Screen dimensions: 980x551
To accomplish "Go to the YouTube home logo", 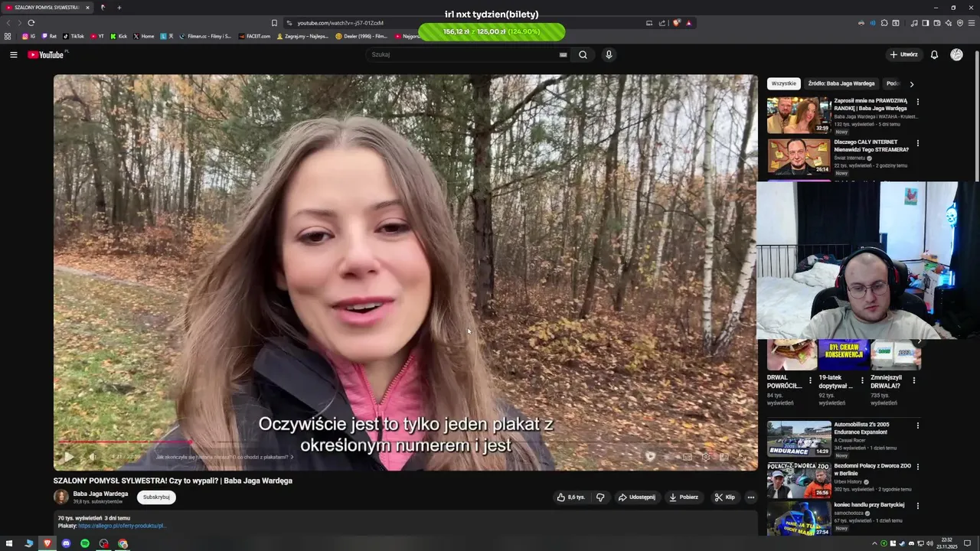I will point(47,54).
